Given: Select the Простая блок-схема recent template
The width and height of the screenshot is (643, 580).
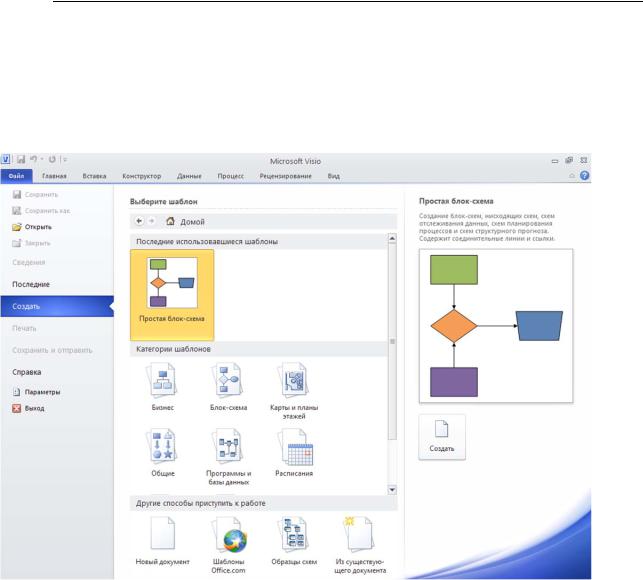Looking at the screenshot, I should 172,295.
